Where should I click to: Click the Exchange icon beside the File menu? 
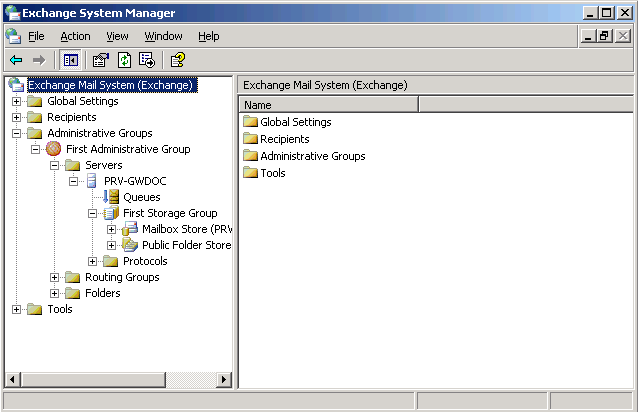[13, 36]
